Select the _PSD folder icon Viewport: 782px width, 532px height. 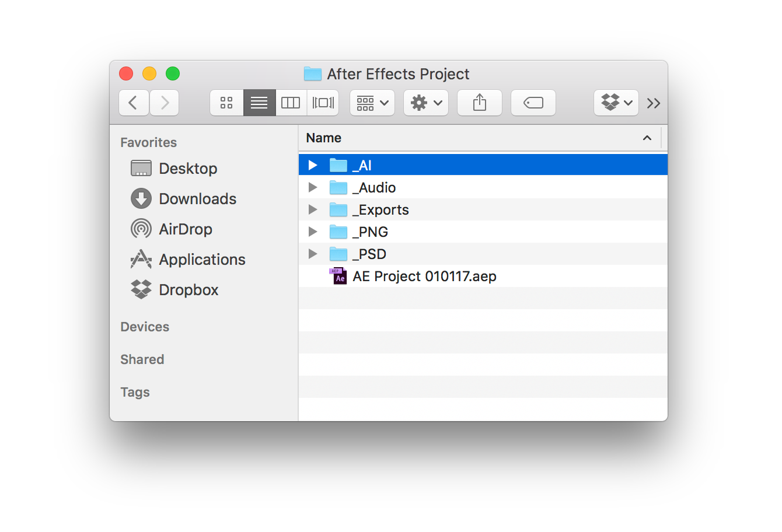pos(338,254)
